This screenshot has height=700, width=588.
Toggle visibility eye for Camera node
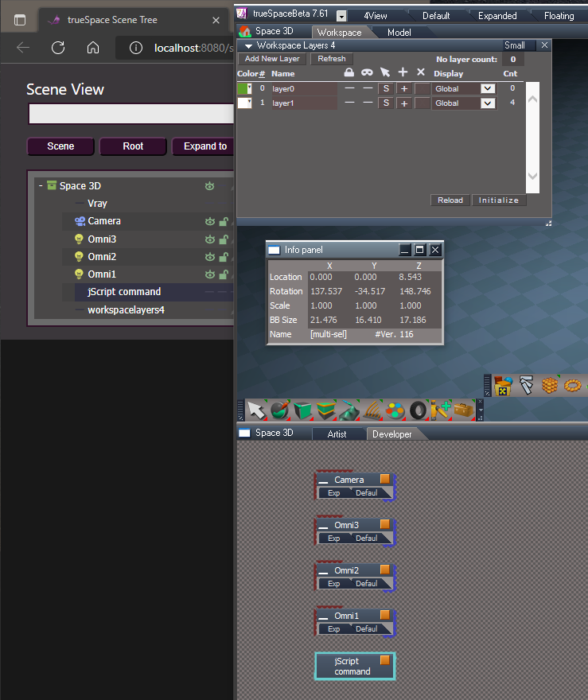tap(210, 221)
